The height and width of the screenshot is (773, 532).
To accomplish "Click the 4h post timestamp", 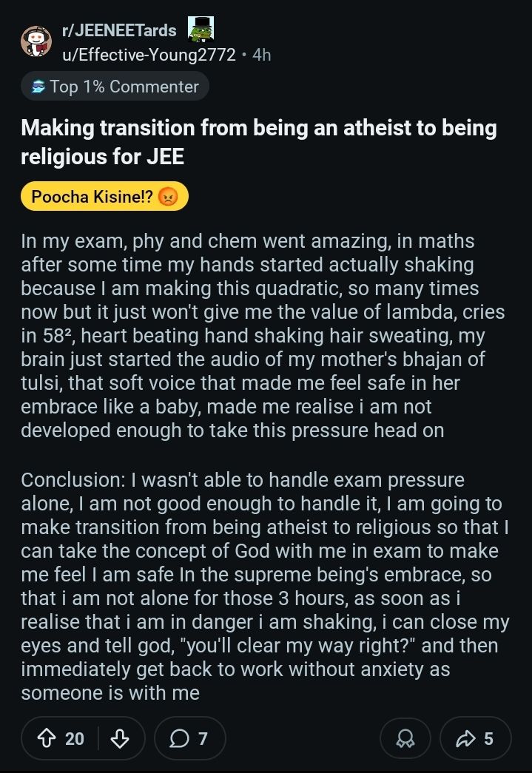I will pos(262,55).
